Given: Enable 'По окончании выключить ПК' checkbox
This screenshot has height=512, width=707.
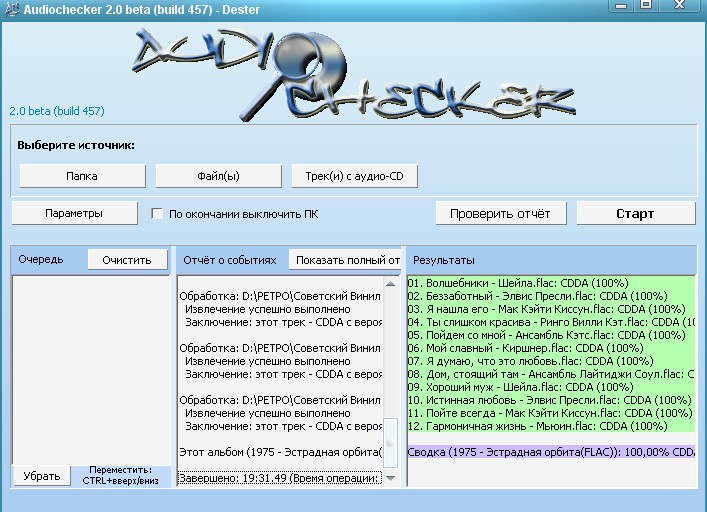Looking at the screenshot, I should click(x=157, y=214).
